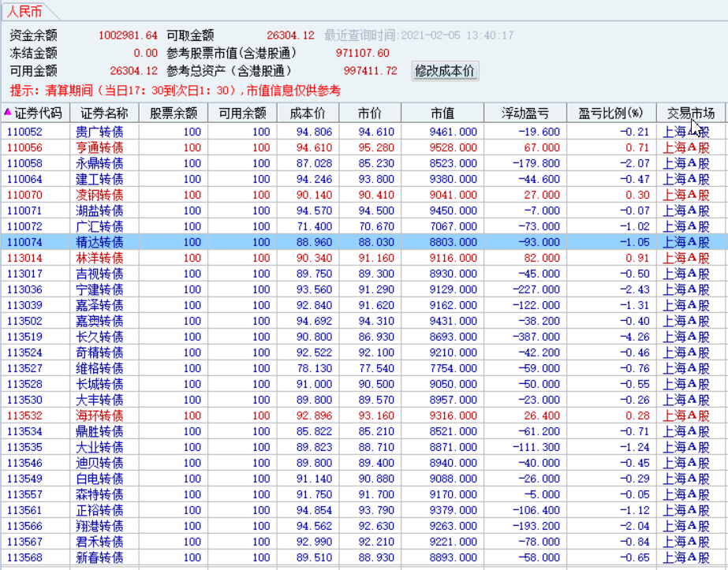Click the 修改成本价 button
Viewport: 728px width, 570px height.
coord(445,71)
